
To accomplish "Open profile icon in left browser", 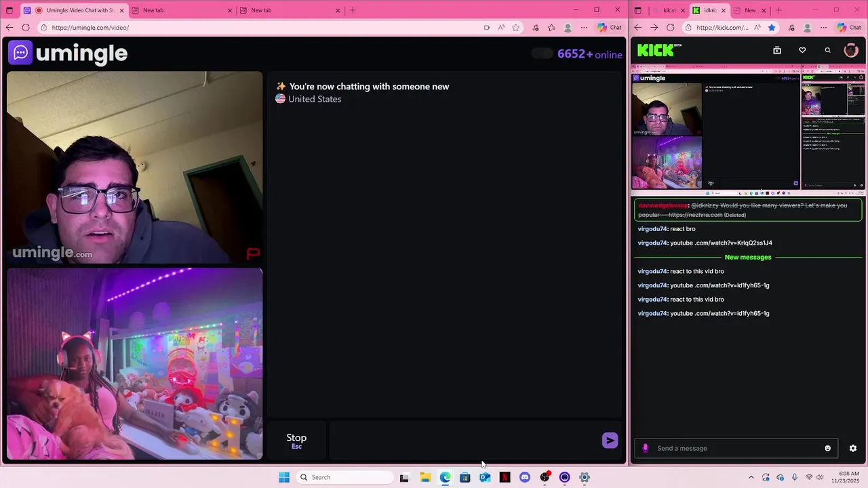I will tap(568, 27).
